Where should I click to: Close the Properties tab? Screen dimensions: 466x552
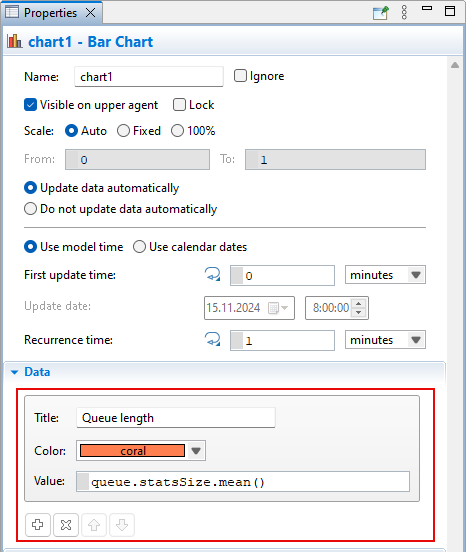pos(91,13)
